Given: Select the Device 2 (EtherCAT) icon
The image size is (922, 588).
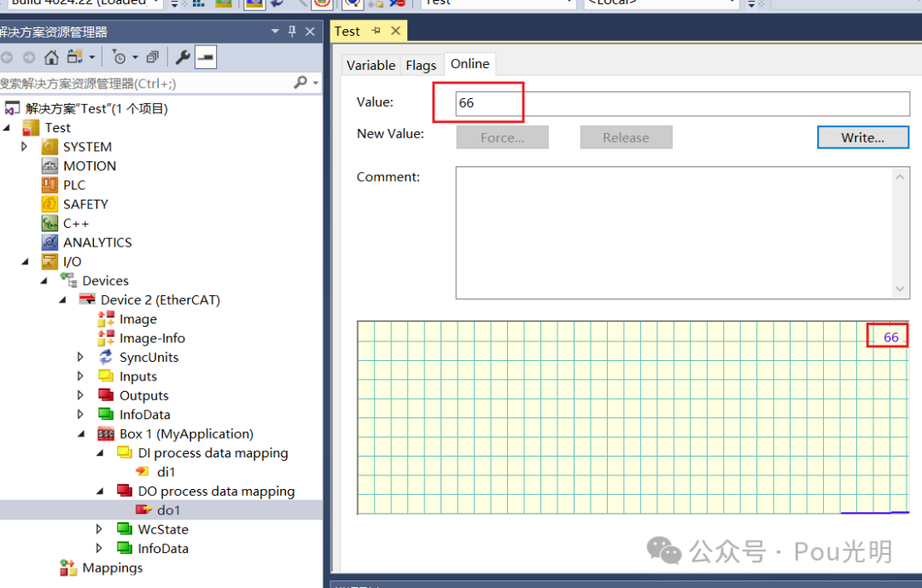Looking at the screenshot, I should [x=87, y=300].
